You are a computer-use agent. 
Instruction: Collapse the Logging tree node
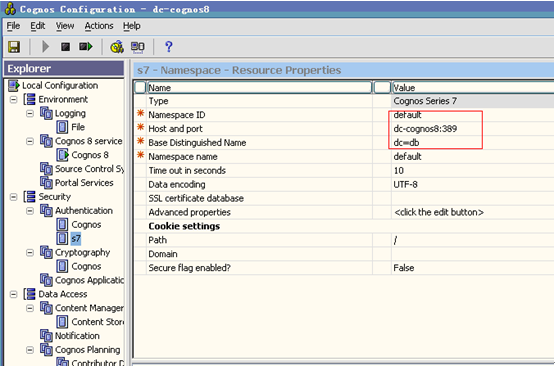[30, 113]
